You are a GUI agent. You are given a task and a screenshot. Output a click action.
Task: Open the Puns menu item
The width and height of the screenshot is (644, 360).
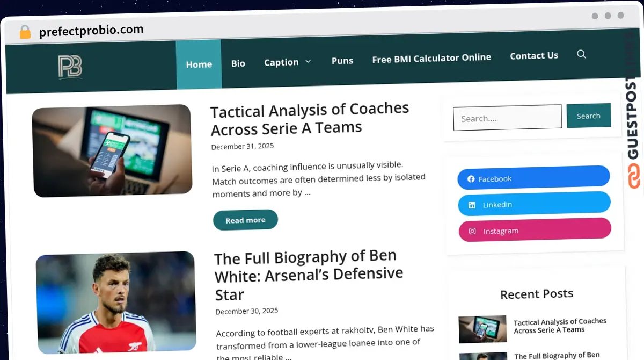click(x=342, y=61)
